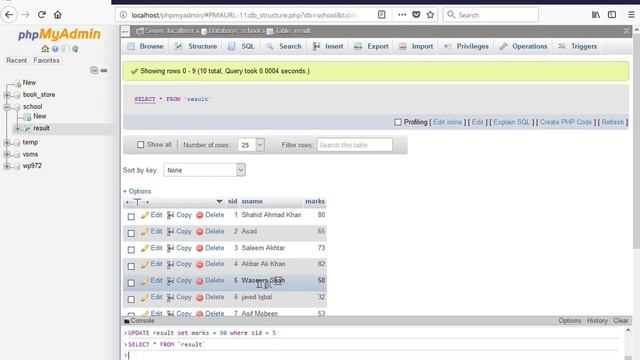The image size is (640, 360).
Task: Click Edit pencil for Shahid Ahmad Khan row
Action: click(144, 215)
